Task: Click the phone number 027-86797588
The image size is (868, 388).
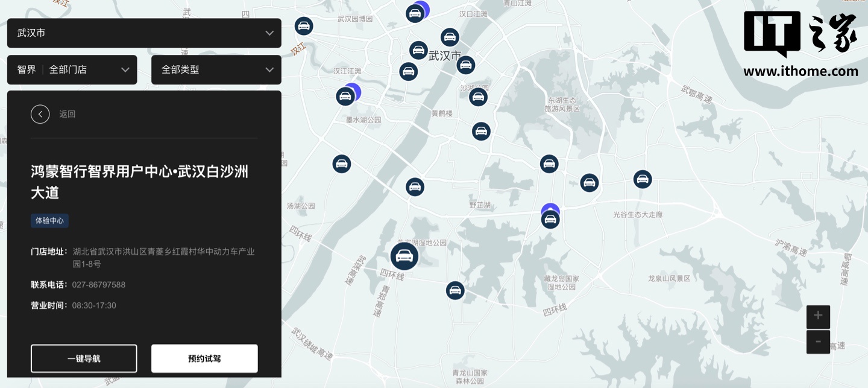Action: coord(99,285)
